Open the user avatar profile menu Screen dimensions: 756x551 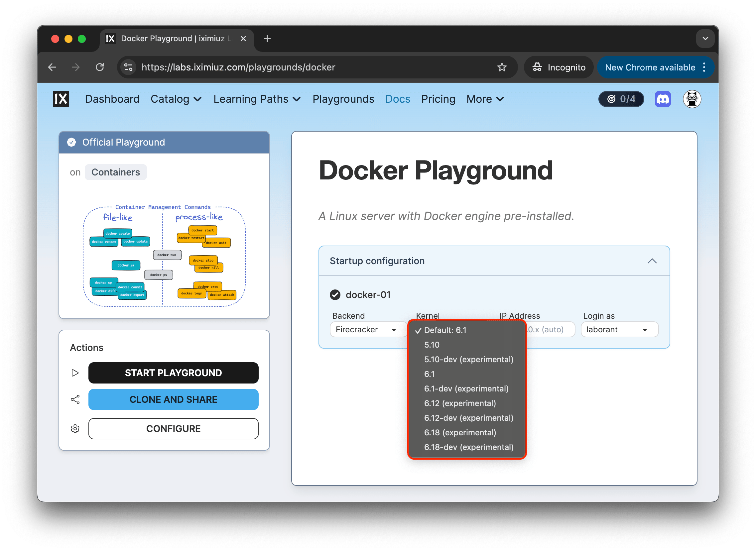tap(692, 99)
